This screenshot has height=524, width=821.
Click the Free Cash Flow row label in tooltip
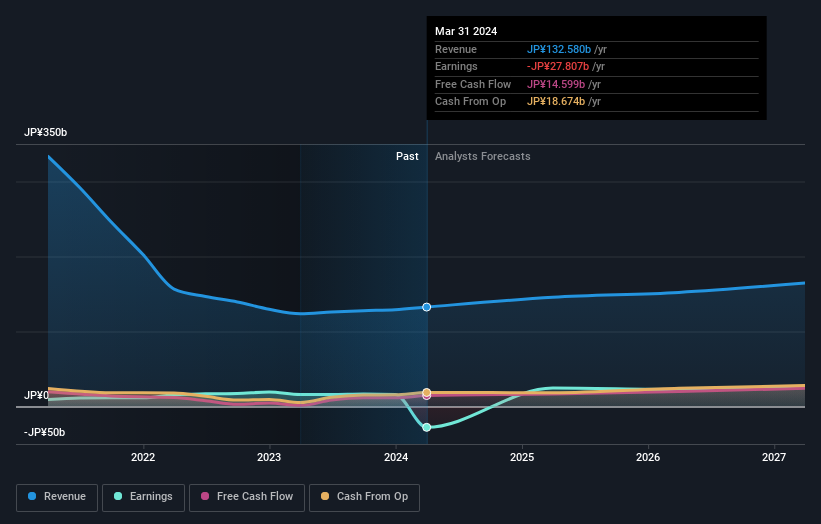[x=473, y=84]
